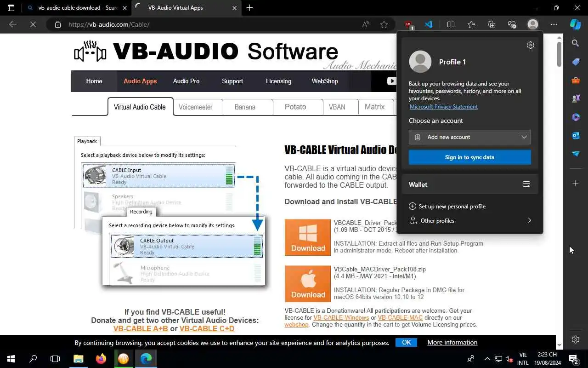Switch to the vb-audio cable download search tab
Image resolution: width=588 pixels, height=368 pixels.
(77, 8)
